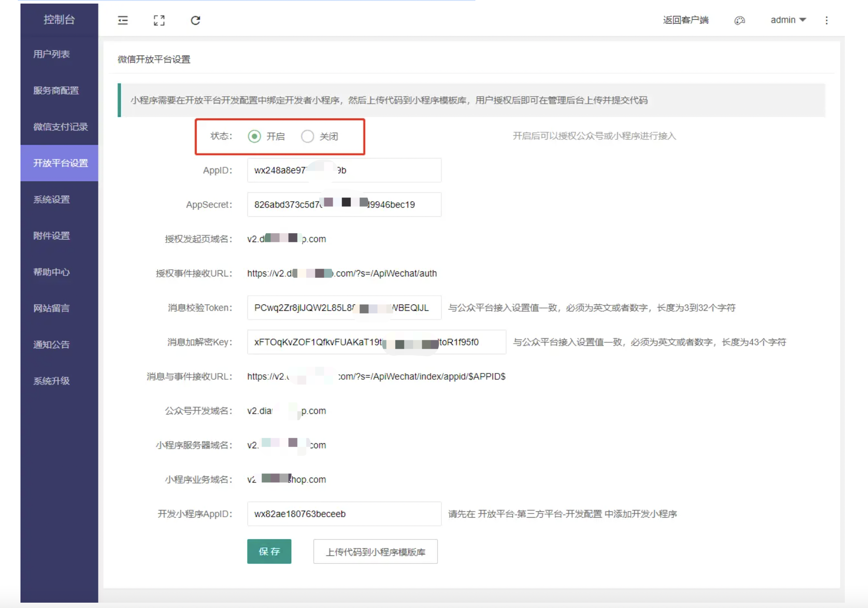Refresh the page with the reload icon
This screenshot has width=868, height=608.
click(195, 20)
